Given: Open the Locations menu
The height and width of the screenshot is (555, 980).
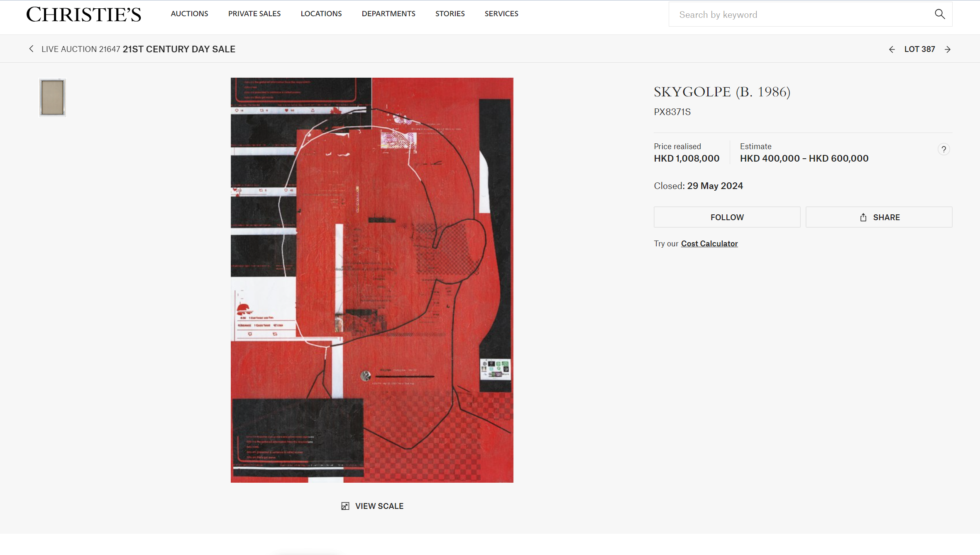Looking at the screenshot, I should 321,14.
